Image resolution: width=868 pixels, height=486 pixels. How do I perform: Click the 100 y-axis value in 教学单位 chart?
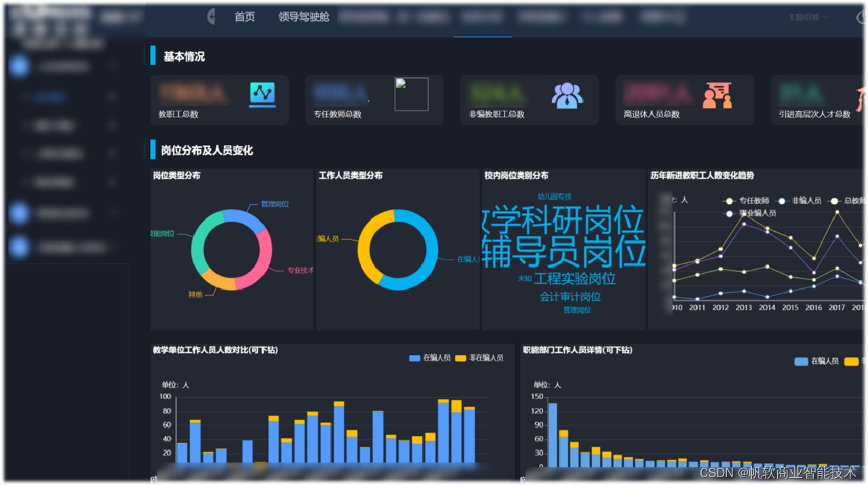[x=165, y=397]
